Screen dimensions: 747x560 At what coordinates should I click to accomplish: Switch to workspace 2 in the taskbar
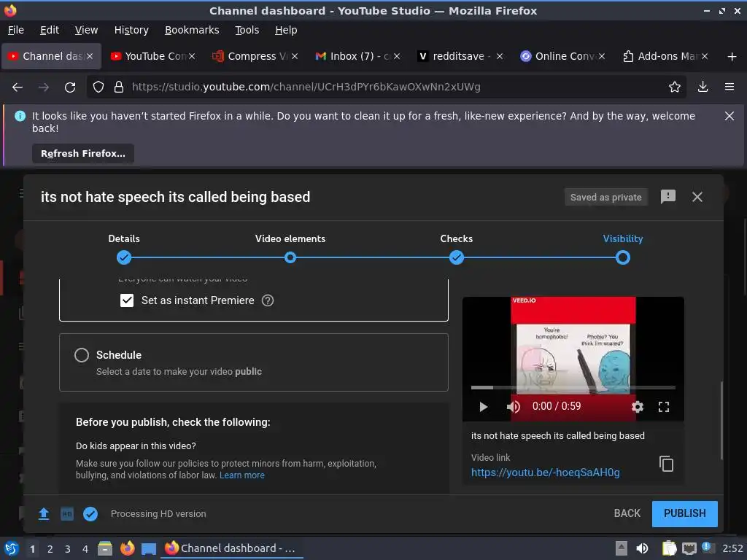tap(50, 549)
